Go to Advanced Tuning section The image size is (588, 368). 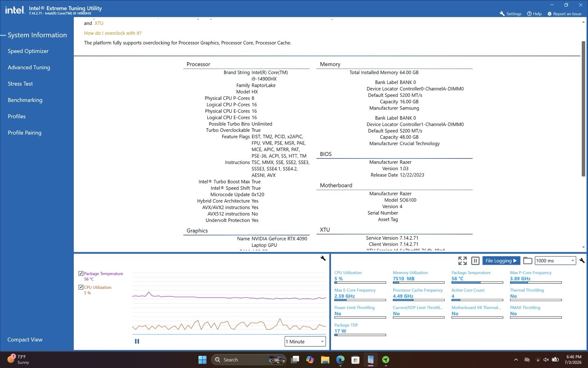pyautogui.click(x=29, y=67)
